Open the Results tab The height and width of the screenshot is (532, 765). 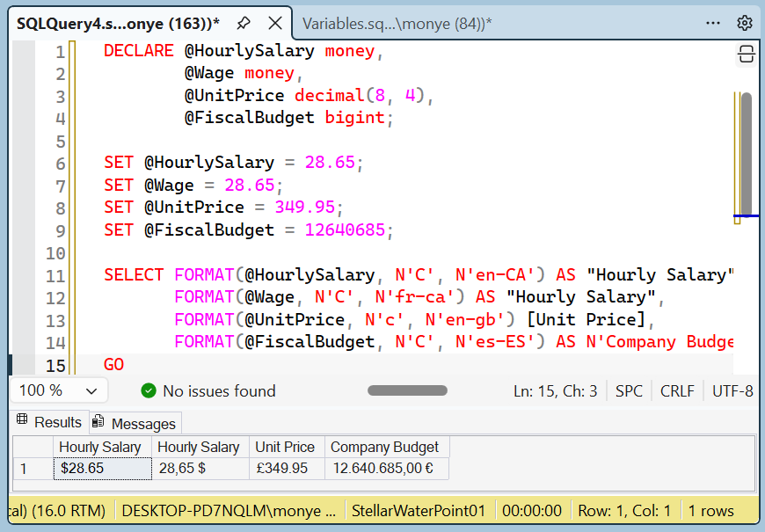click(x=48, y=422)
